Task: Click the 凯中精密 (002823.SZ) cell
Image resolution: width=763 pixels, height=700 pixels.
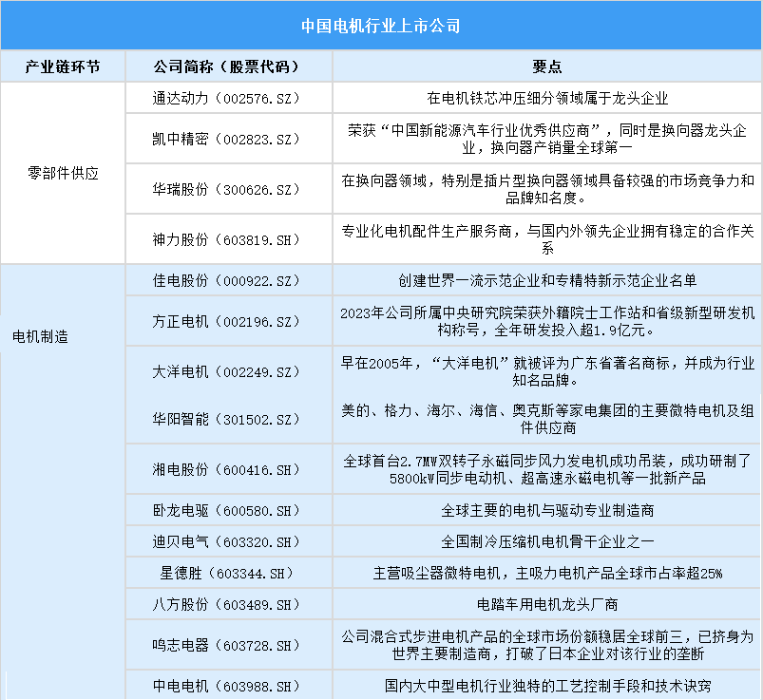Action: (226, 139)
